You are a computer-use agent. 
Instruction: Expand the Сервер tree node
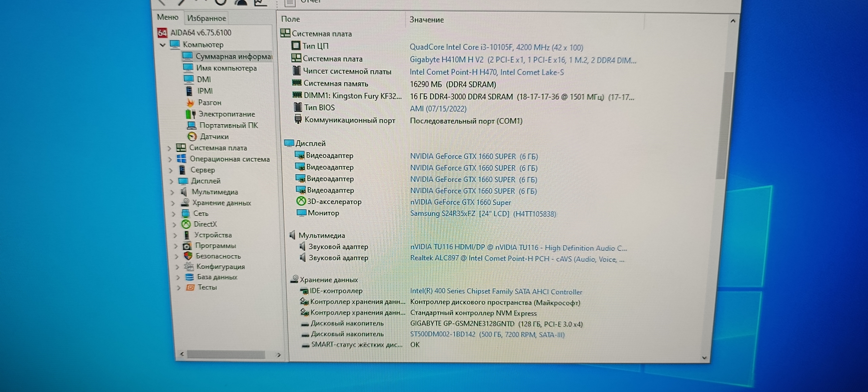coord(171,170)
